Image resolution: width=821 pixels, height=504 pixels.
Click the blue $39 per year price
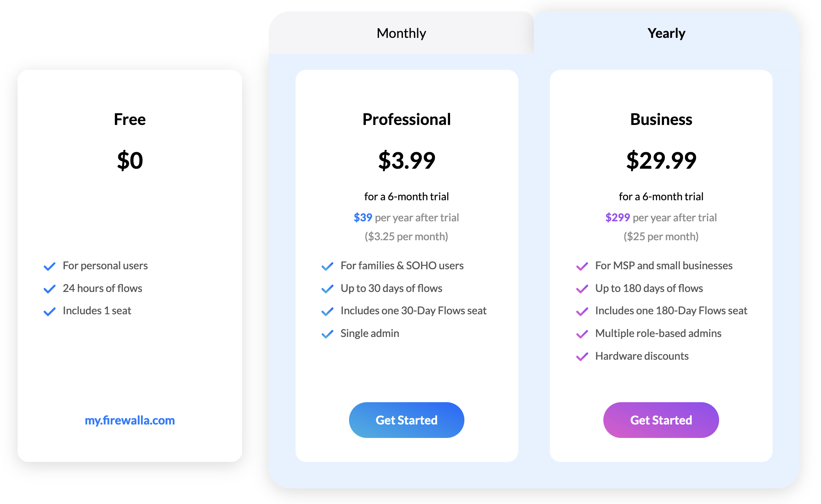click(x=363, y=218)
